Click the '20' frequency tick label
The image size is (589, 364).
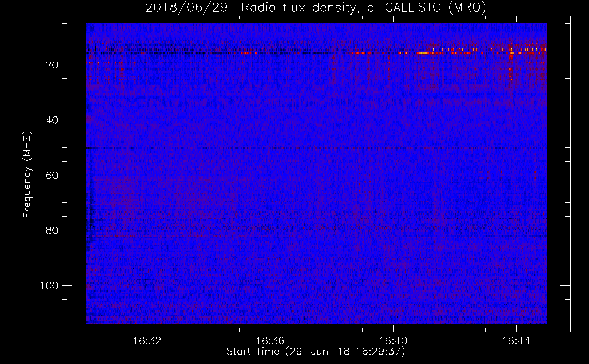tap(52, 65)
